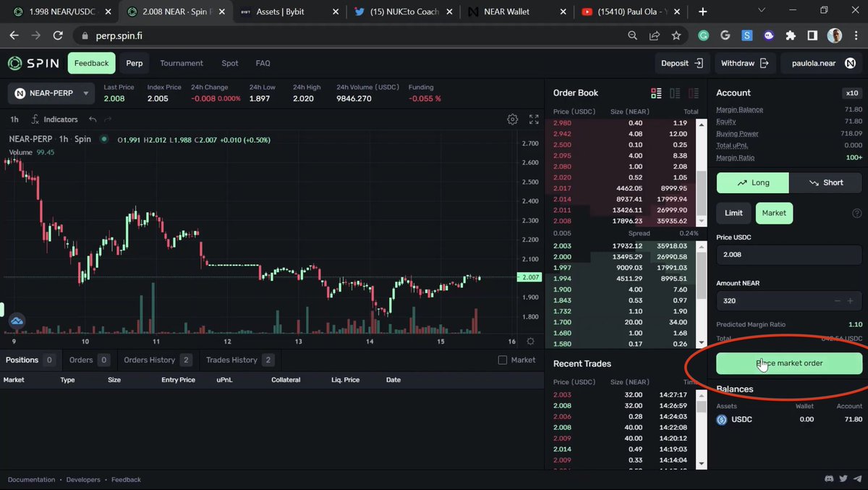
Task: Open Tournament page
Action: 182,63
